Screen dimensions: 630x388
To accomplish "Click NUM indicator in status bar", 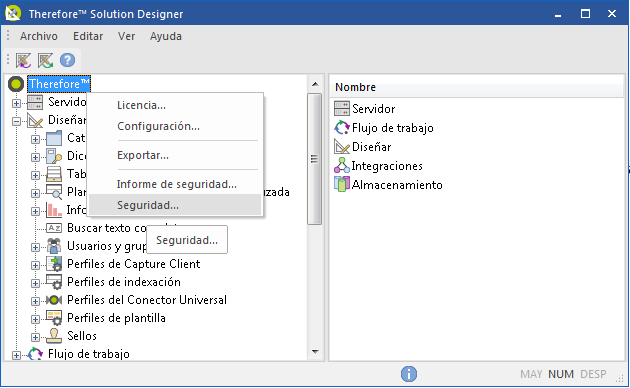I will point(560,374).
